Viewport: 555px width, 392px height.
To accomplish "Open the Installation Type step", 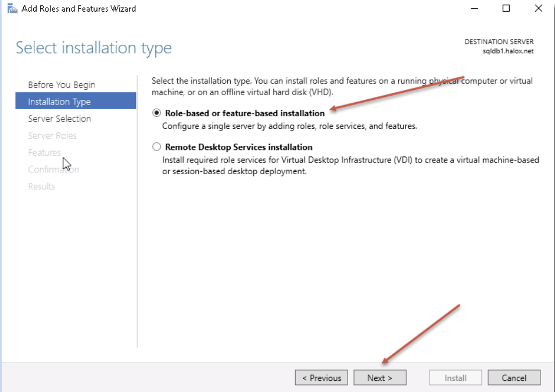I will point(76,102).
